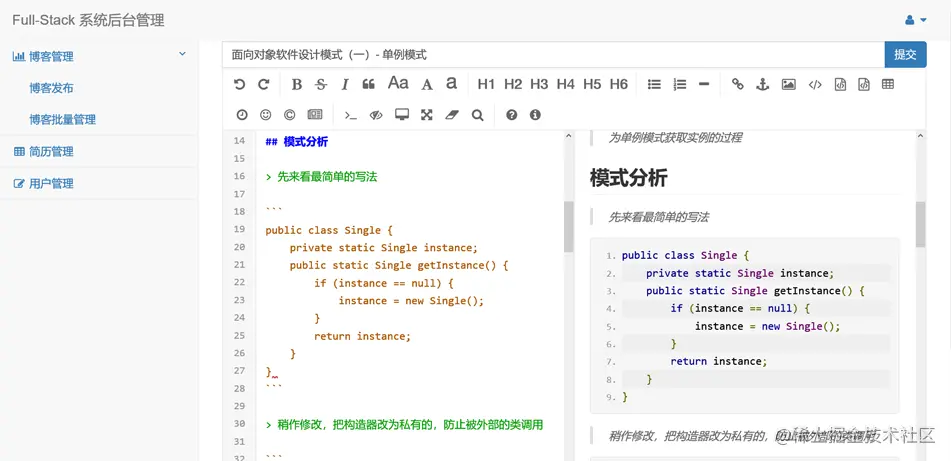Insert a hyperlink with the chain icon

738,84
